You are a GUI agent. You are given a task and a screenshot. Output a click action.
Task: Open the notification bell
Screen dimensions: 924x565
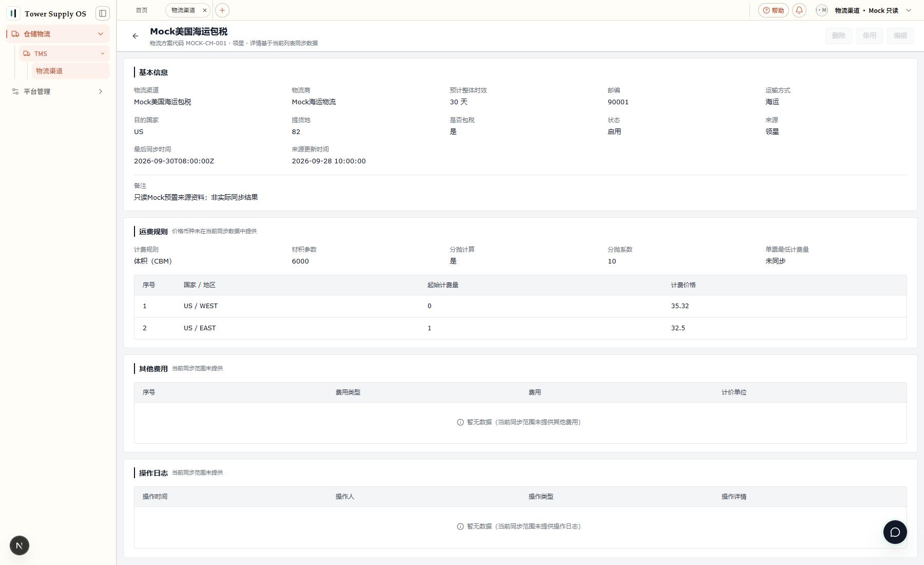[x=799, y=10]
